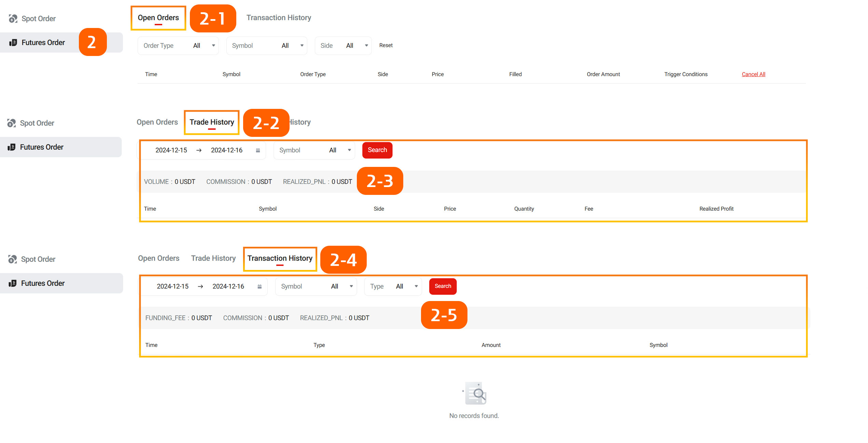This screenshot has width=868, height=443.
Task: Click the Amount column header
Action: [491, 345]
